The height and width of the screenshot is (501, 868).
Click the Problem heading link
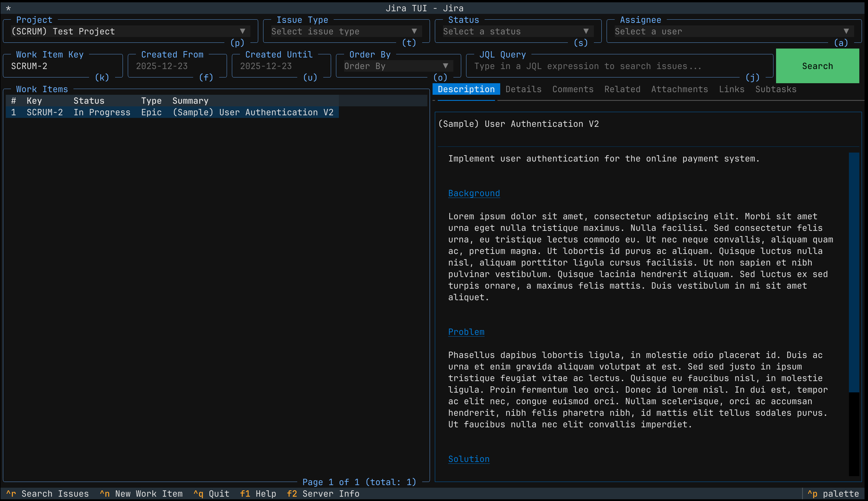pos(466,332)
